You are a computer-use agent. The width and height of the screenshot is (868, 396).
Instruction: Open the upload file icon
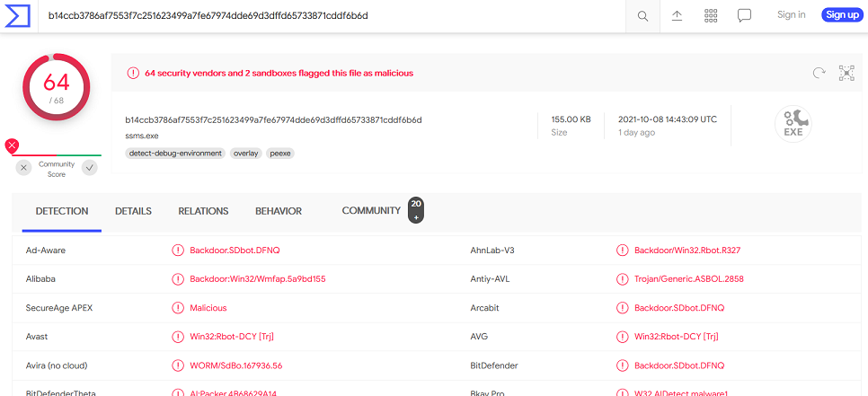(x=677, y=15)
